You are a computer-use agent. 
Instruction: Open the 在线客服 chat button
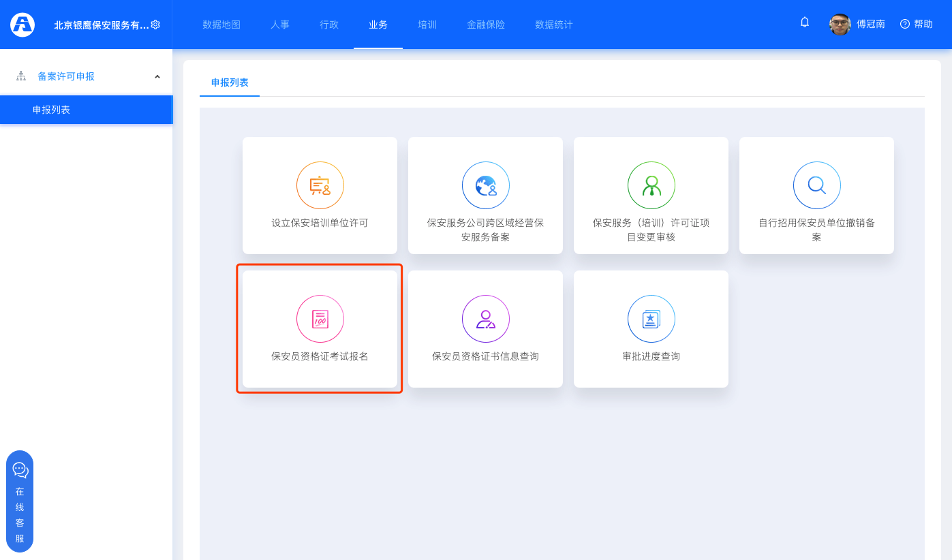(x=20, y=501)
